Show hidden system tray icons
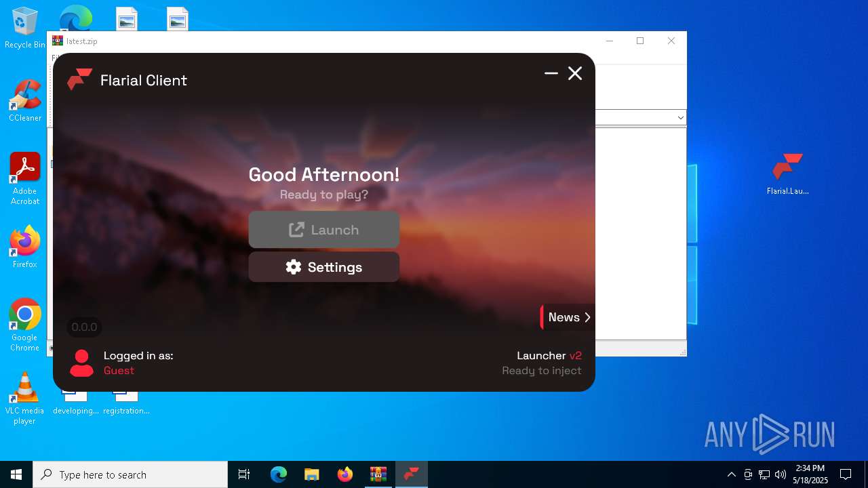The width and height of the screenshot is (868, 488). (731, 474)
